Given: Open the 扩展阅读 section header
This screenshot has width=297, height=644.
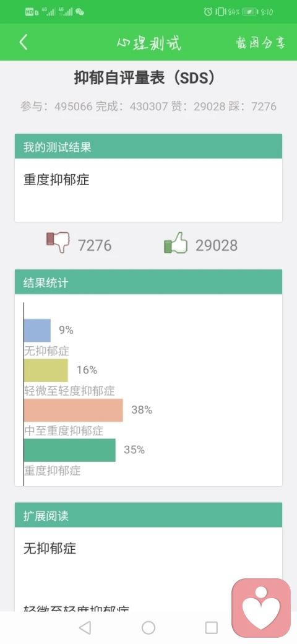Looking at the screenshot, I should pos(148,515).
